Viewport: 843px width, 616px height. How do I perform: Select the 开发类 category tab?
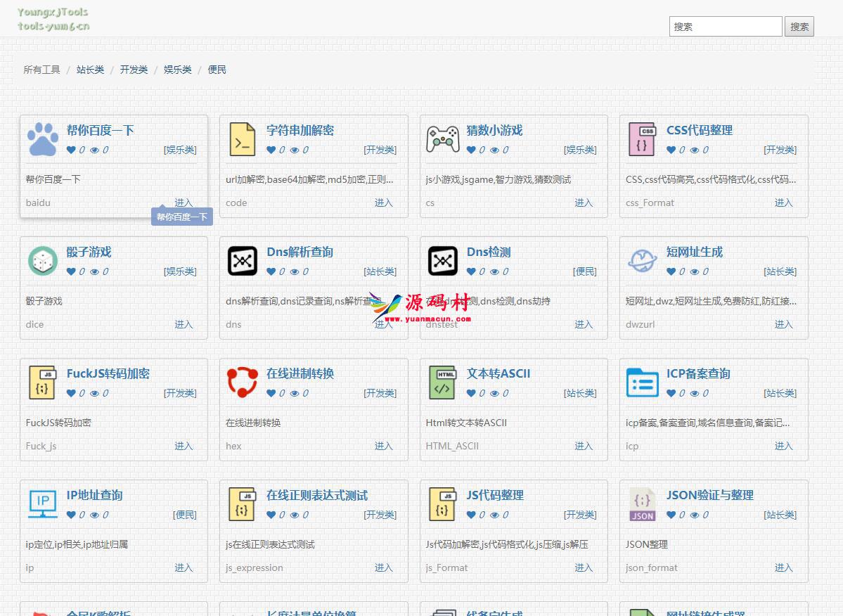point(134,70)
